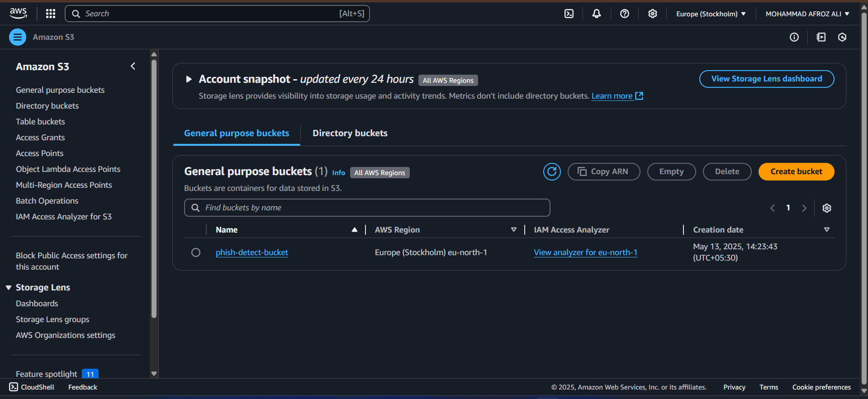868x399 pixels.
Task: Open the notifications bell
Action: (x=597, y=14)
